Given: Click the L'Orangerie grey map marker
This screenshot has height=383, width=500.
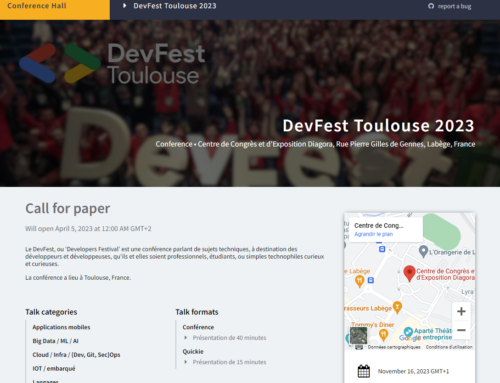Looking at the screenshot, I should [423, 252].
